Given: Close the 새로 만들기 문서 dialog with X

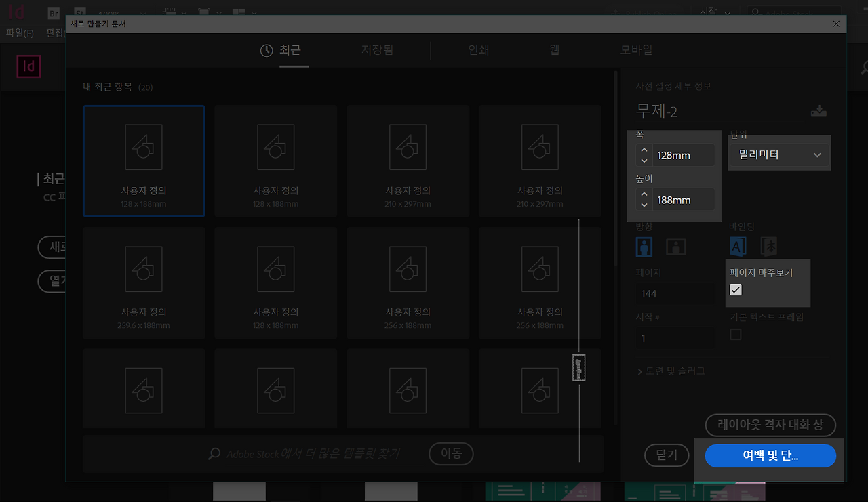Looking at the screenshot, I should point(835,24).
